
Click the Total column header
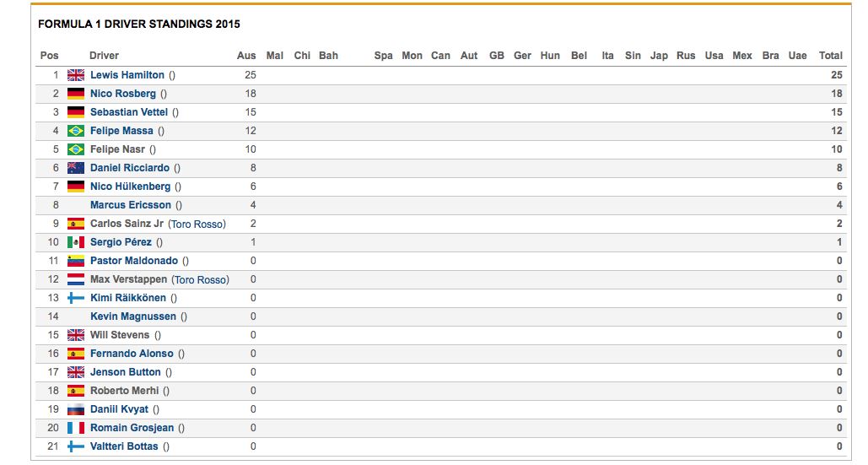tap(830, 56)
